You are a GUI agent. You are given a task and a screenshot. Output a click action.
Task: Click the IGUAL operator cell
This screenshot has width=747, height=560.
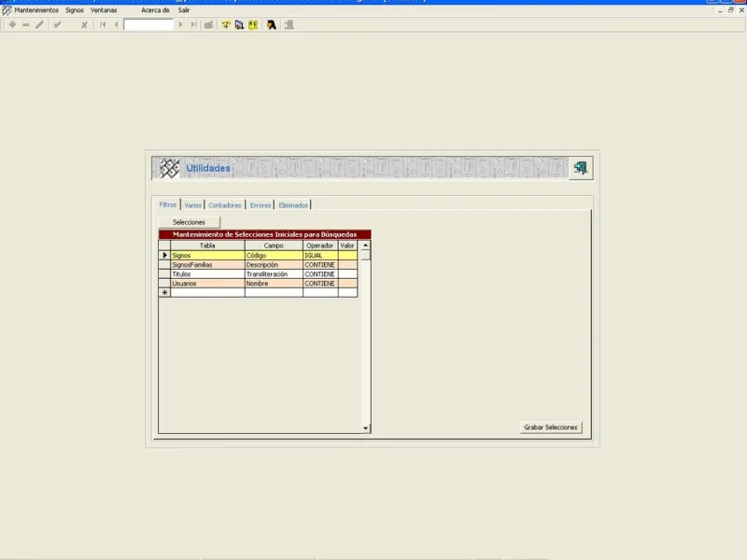(320, 255)
